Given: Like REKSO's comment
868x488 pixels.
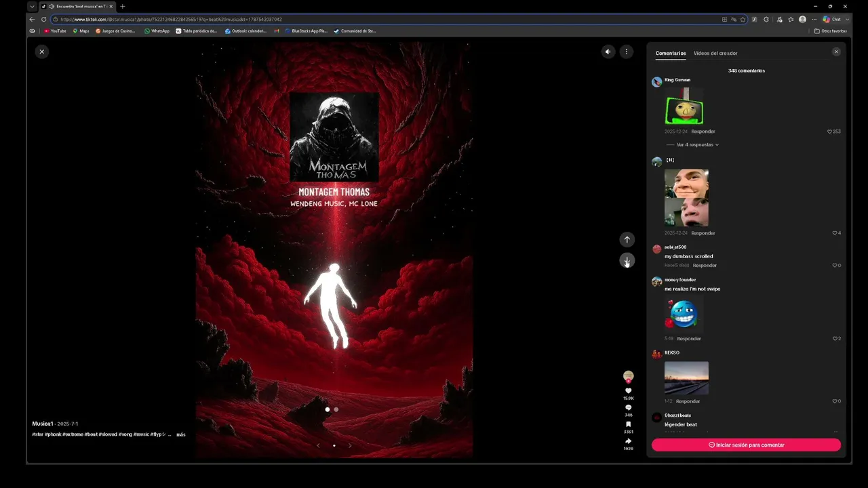Looking at the screenshot, I should (x=835, y=401).
